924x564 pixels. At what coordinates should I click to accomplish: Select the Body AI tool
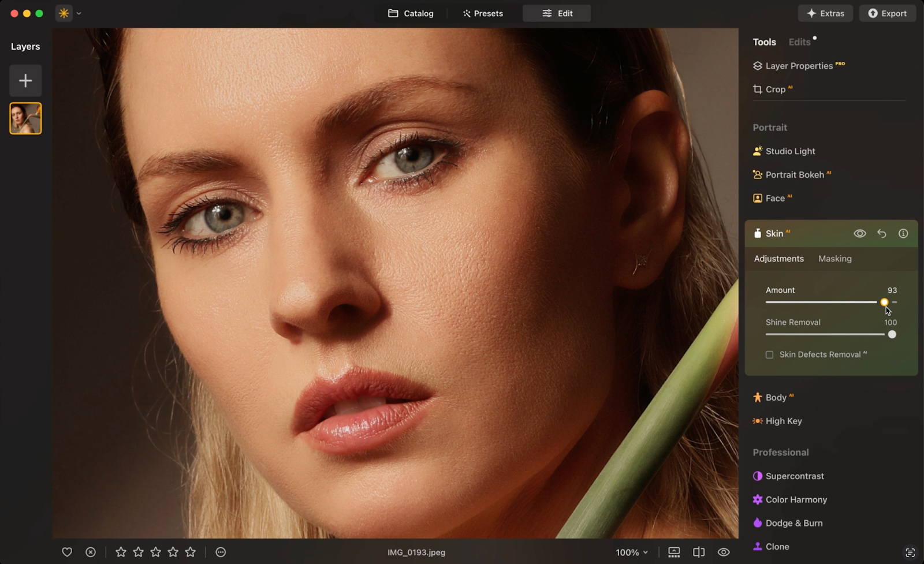(777, 397)
